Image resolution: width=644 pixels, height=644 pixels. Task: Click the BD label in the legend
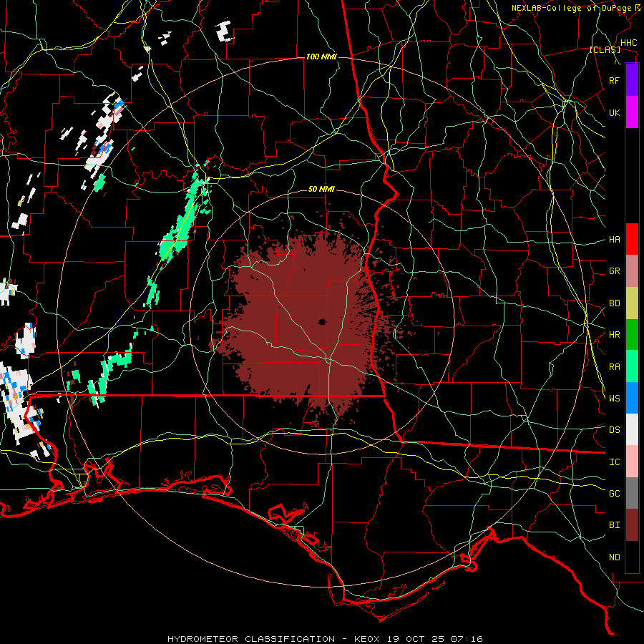point(614,303)
